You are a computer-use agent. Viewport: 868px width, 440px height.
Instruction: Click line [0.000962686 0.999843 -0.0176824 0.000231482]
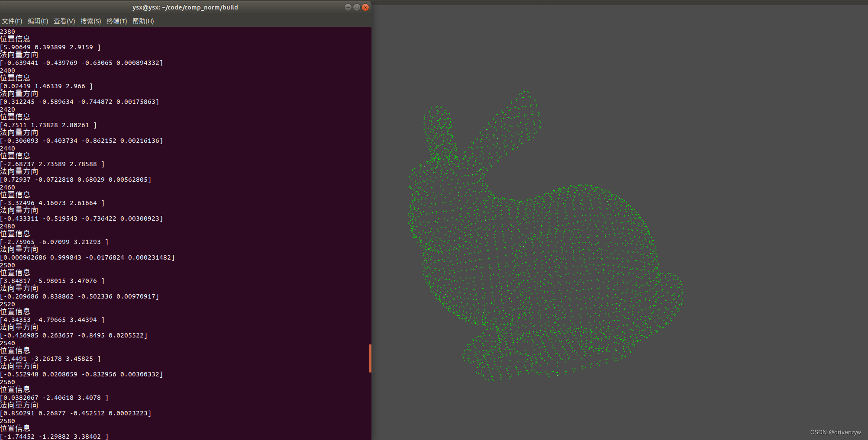[x=87, y=257]
